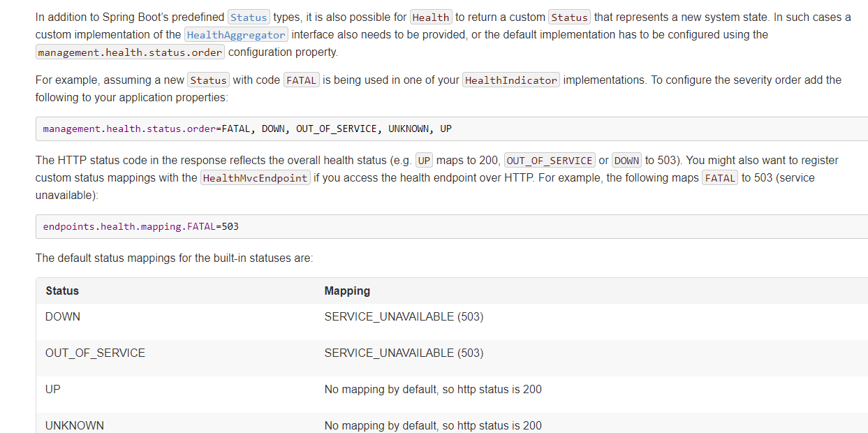
Task: Select the FATAL code literal near HealthIndicator
Action: click(x=301, y=80)
